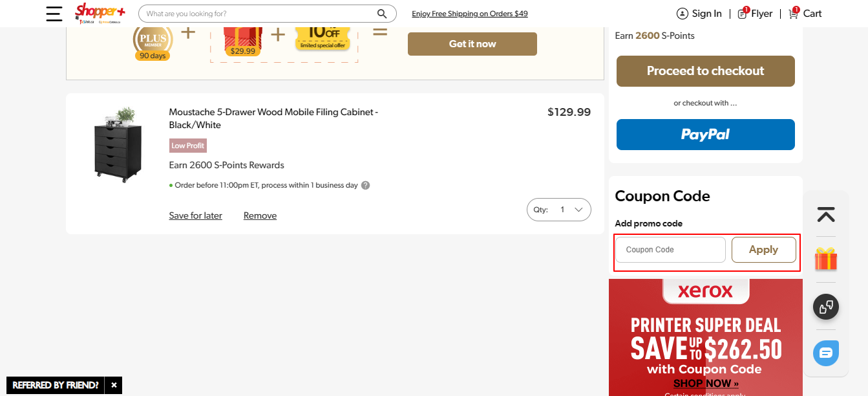Viewport: 868px width, 396px height.
Task: Open the Qty quantity dropdown
Action: (x=558, y=209)
